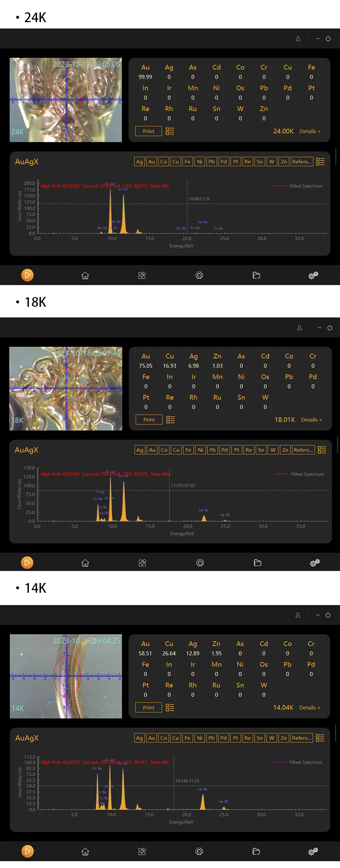Image resolution: width=340 pixels, height=868 pixels.
Task: Open the Refers... option in the 14K spectrum
Action: point(302,738)
